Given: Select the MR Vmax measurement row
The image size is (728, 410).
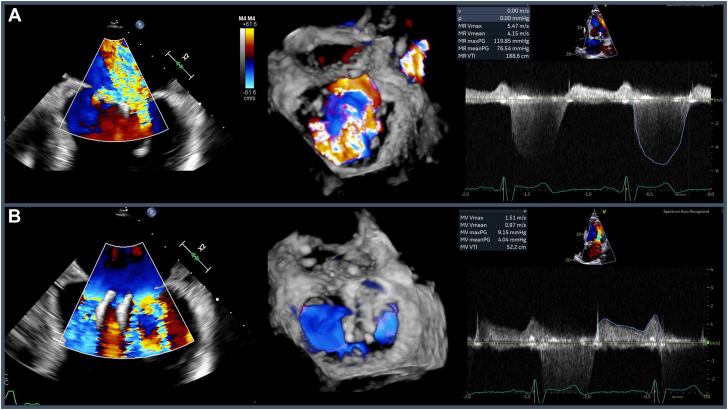Looking at the screenshot, I should coord(493,26).
